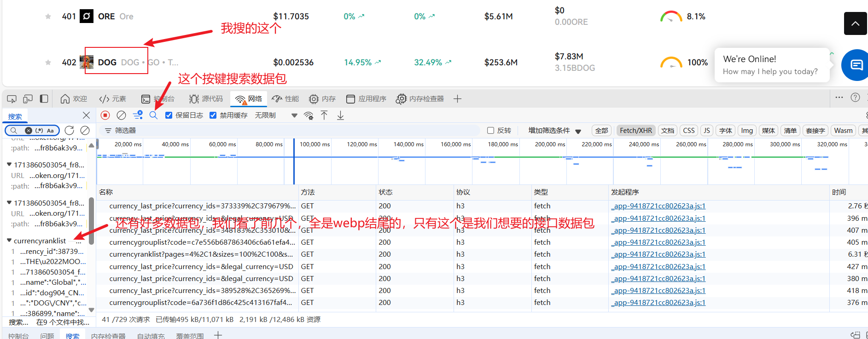The image size is (868, 339).
Task: Click the ORE coin logo
Action: coord(87,16)
